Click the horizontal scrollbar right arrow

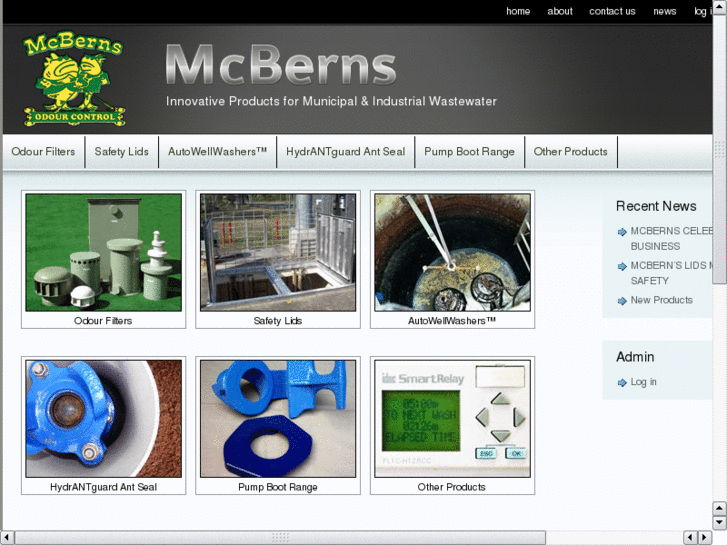pos(705,538)
